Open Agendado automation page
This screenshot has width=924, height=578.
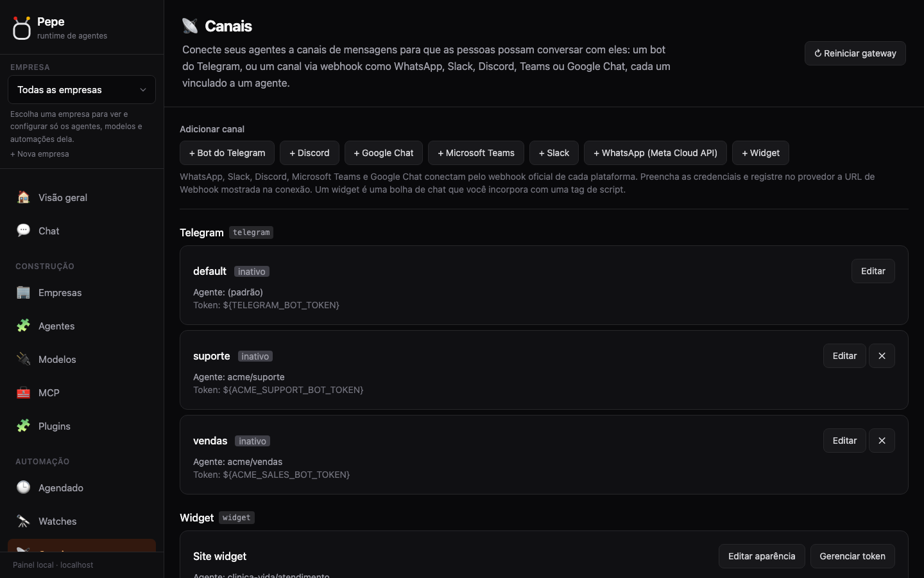(81, 487)
